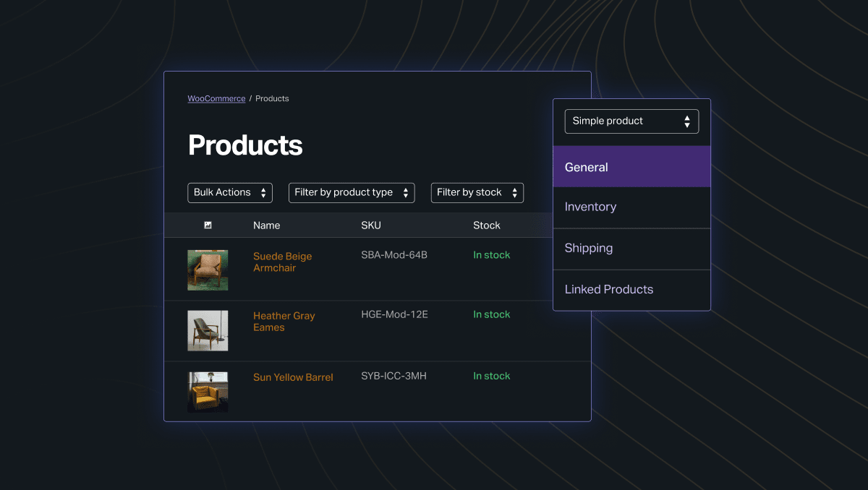868x490 pixels.
Task: Open the Bulk Actions dropdown
Action: click(230, 193)
